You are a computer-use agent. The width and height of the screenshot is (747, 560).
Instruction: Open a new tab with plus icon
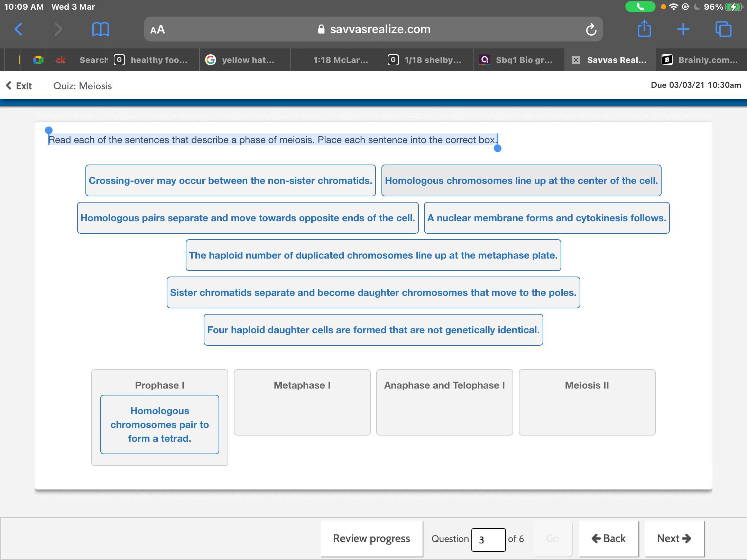[683, 29]
